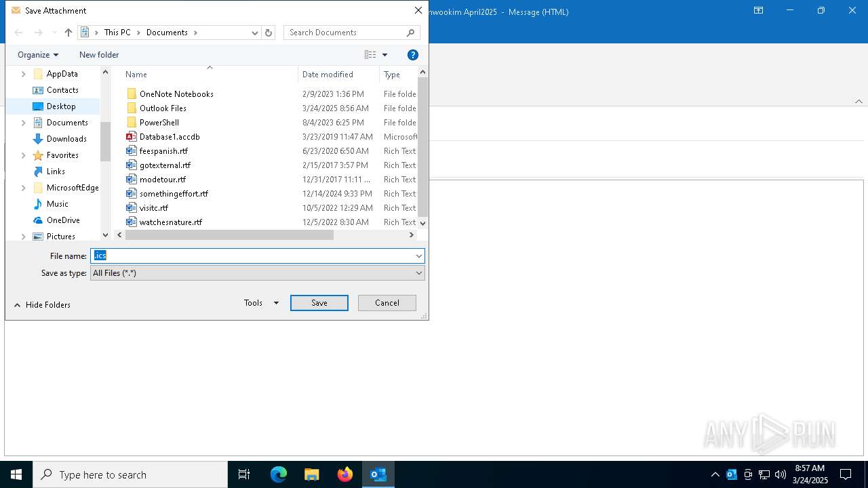Click the horizontal file list scrollbar
The height and width of the screenshot is (488, 868).
click(229, 235)
